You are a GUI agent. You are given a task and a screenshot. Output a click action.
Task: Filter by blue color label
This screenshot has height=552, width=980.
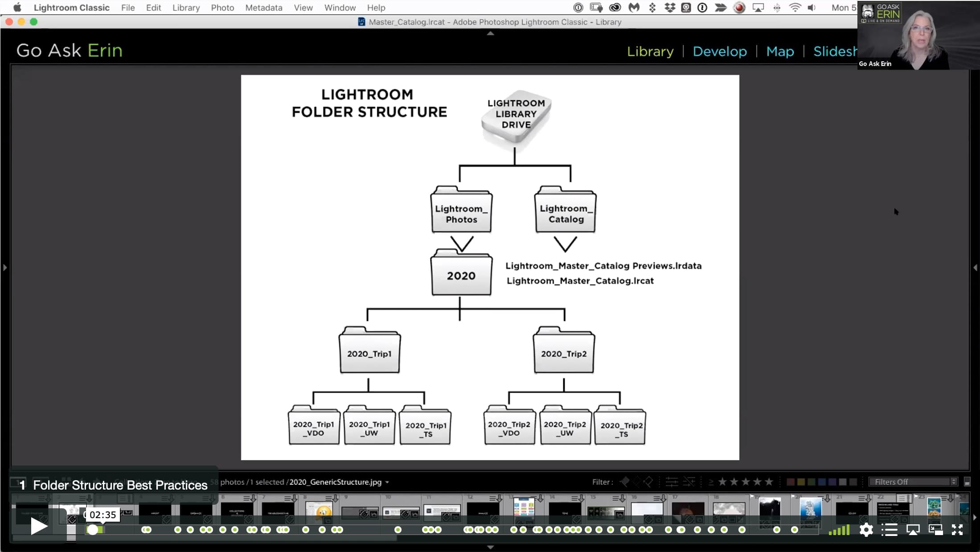(x=822, y=482)
